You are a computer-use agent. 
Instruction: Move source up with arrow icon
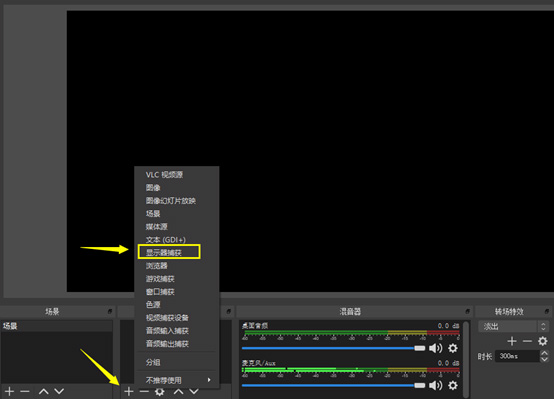(x=178, y=391)
